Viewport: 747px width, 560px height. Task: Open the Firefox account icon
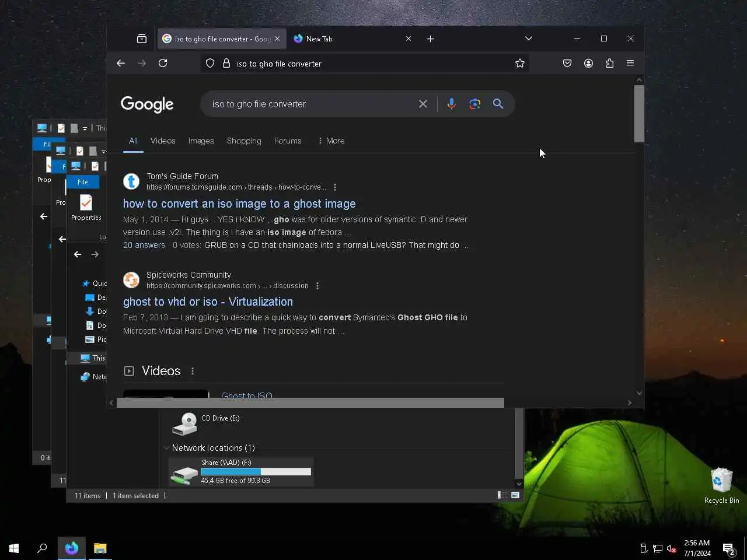coord(588,63)
